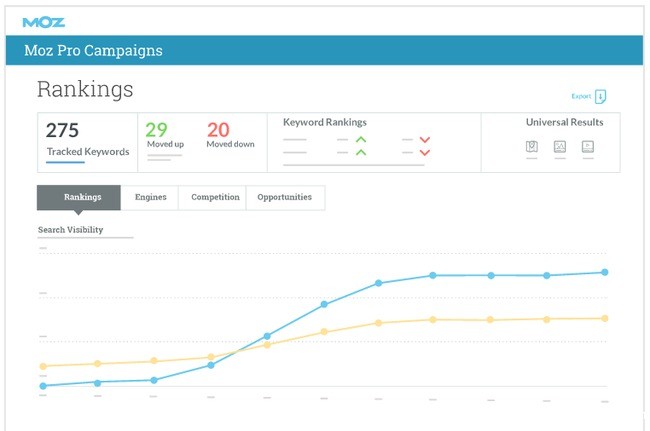The image size is (650, 431).
Task: Click the 29 Moved up stat
Action: (165, 135)
